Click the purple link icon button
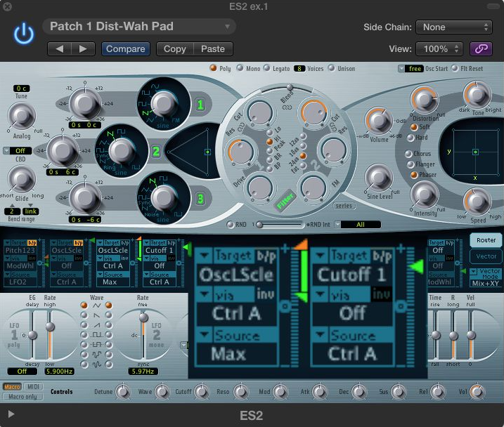The width and height of the screenshot is (504, 427). pos(481,48)
